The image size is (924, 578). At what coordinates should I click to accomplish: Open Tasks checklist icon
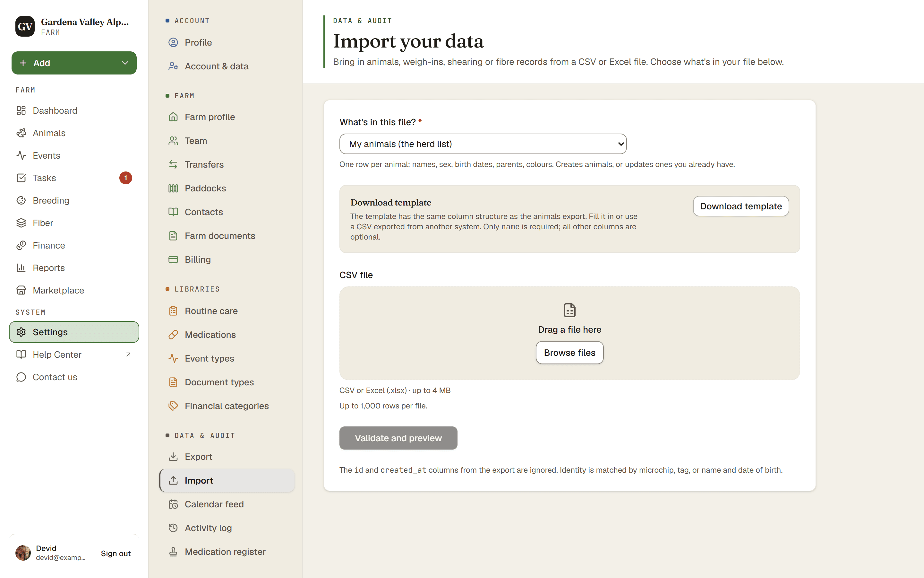click(21, 178)
